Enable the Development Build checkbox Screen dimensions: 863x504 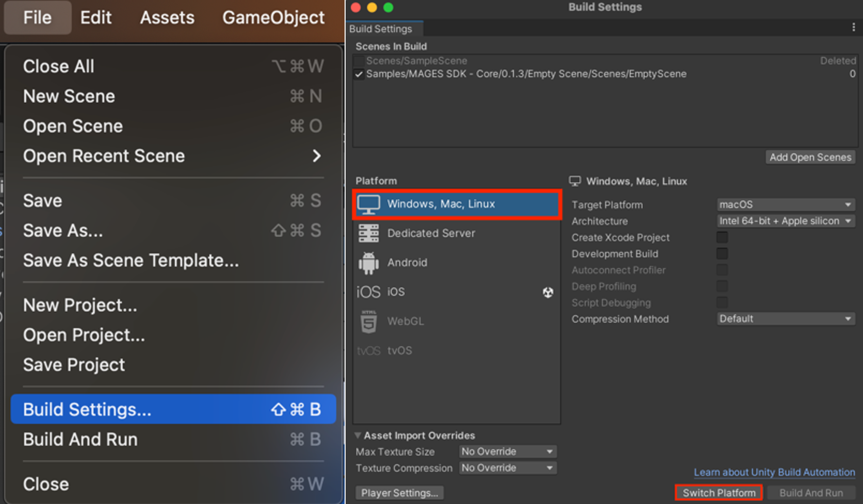722,254
